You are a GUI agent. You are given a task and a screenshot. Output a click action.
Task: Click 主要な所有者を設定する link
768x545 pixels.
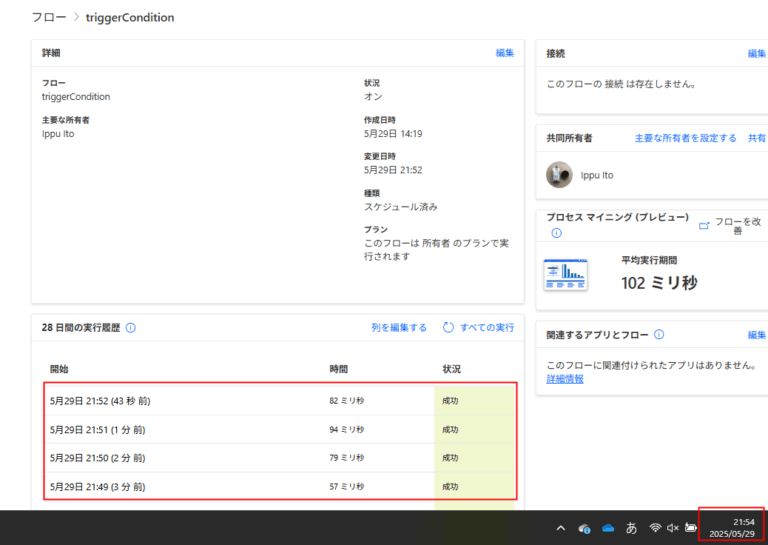click(685, 138)
